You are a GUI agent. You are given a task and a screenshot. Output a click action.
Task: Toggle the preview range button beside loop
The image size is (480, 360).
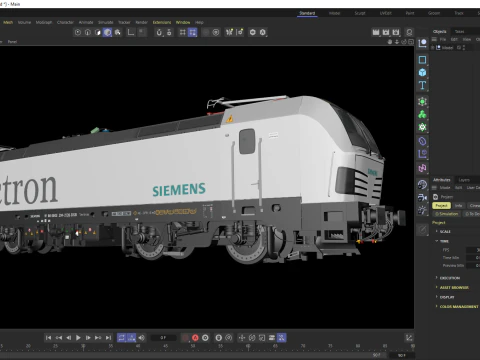coord(132,338)
